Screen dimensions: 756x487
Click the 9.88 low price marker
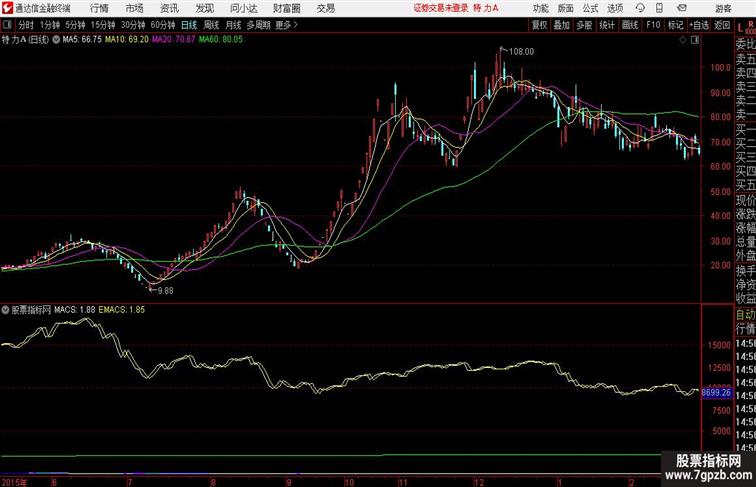click(x=165, y=291)
